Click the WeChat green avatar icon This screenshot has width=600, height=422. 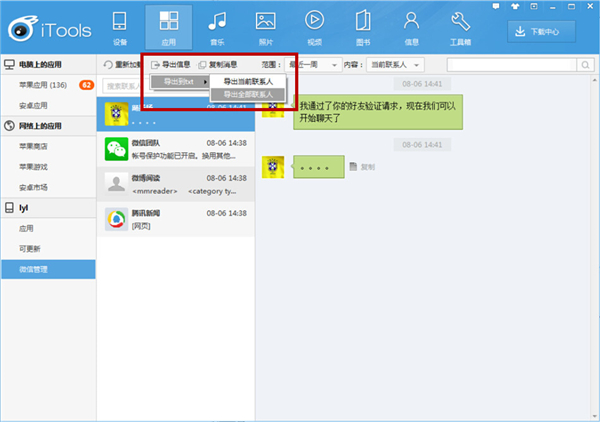tap(116, 149)
